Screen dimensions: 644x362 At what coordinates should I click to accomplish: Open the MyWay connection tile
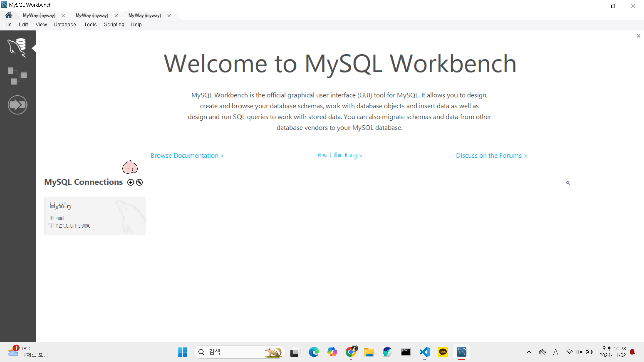point(95,216)
